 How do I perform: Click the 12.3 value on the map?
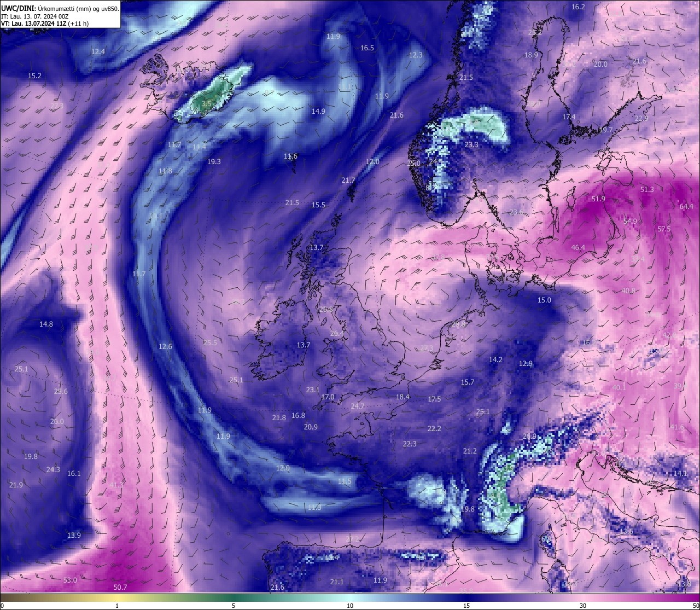[416, 55]
